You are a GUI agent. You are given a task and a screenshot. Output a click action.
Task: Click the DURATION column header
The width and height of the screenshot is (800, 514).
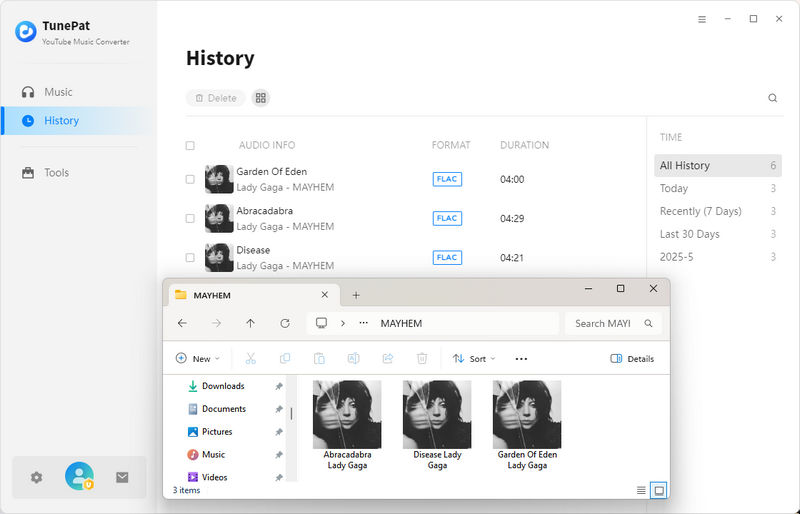pyautogui.click(x=524, y=145)
